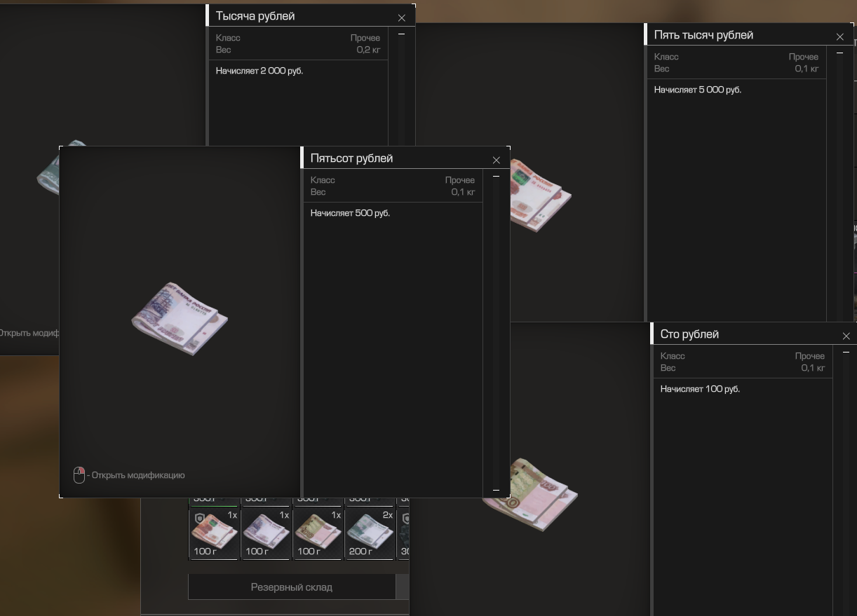The width and height of the screenshot is (857, 616).
Task: Click text Начисляет 5 000 руб.
Action: 698,90
